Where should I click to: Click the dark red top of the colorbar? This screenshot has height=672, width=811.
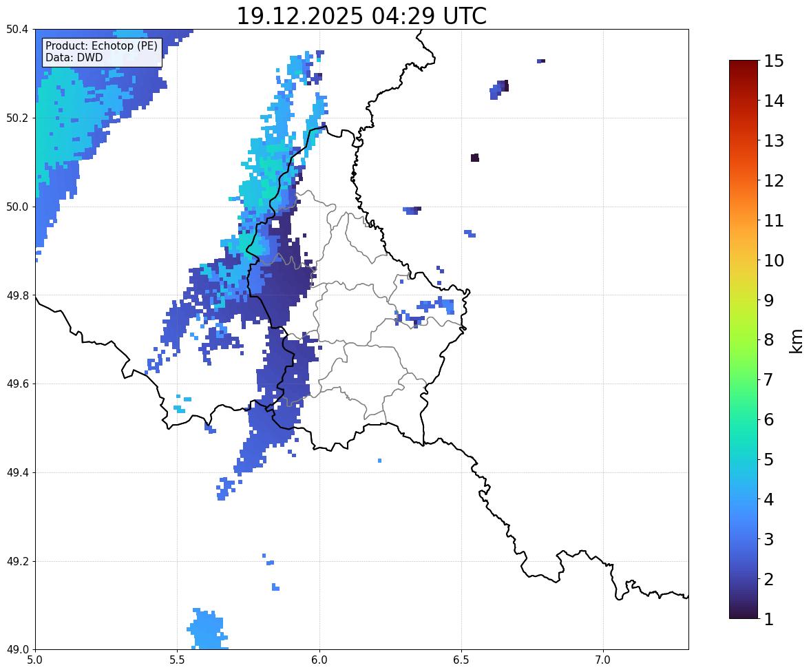[x=744, y=65]
